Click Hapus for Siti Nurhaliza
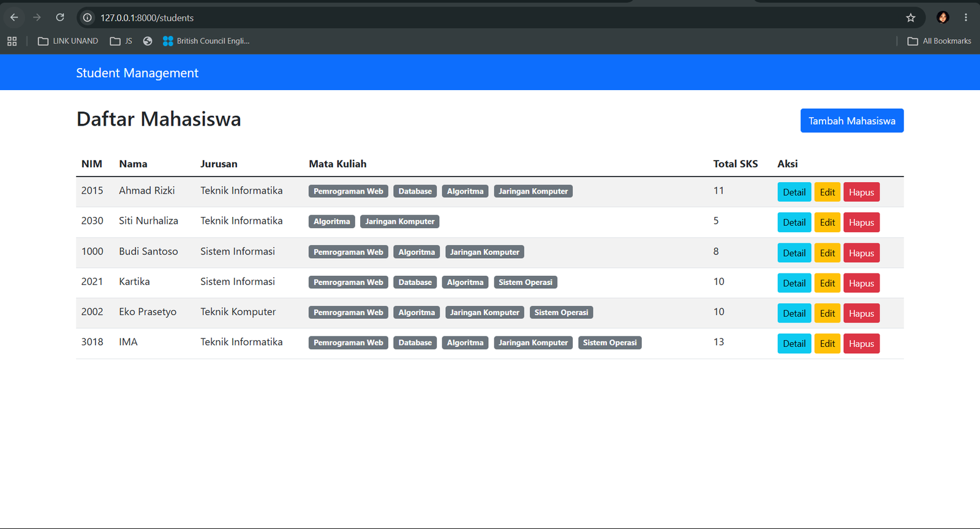Screen dimensions: 980x529 point(861,223)
